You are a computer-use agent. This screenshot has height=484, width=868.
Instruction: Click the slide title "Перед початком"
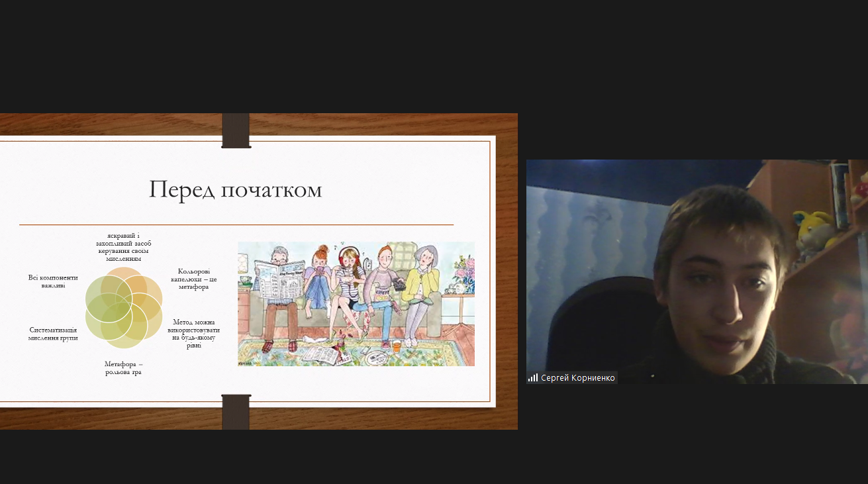[235, 189]
